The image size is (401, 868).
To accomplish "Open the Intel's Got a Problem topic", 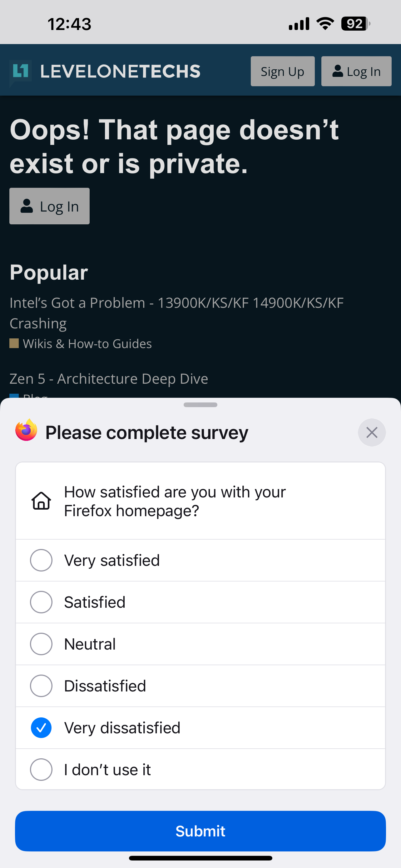I will pos(176,313).
